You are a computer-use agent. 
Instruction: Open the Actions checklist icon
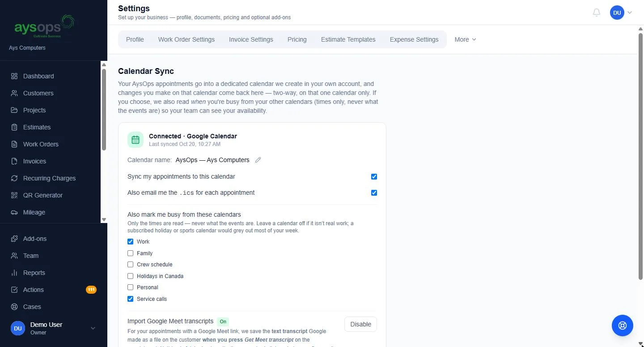pos(14,290)
